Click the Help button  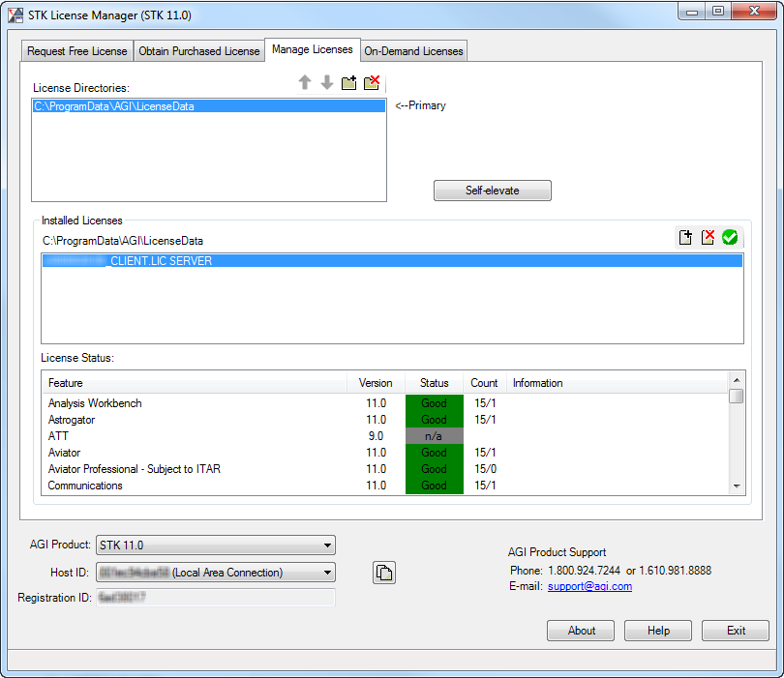point(658,631)
